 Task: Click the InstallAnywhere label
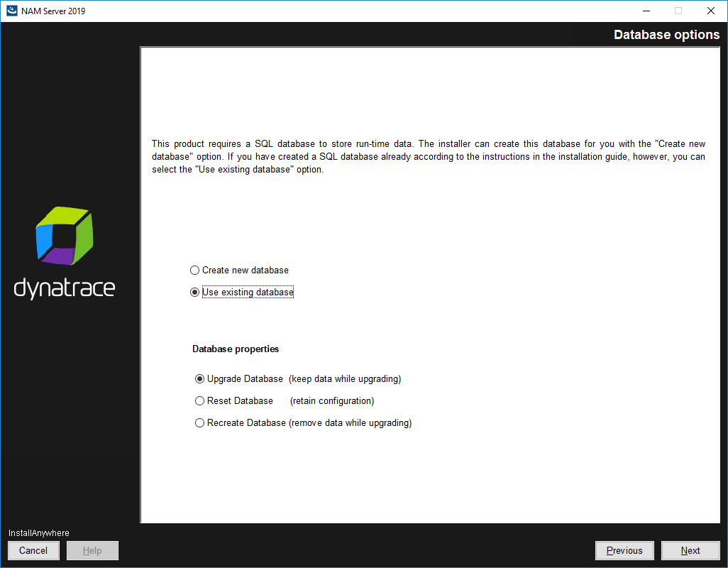[38, 532]
